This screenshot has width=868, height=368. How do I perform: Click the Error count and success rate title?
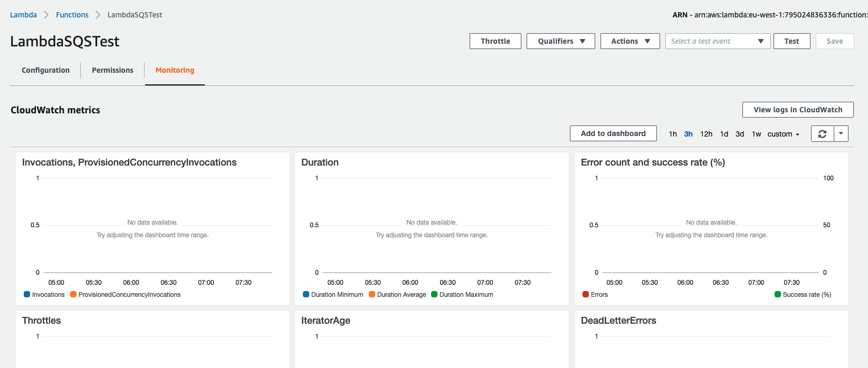coord(653,162)
